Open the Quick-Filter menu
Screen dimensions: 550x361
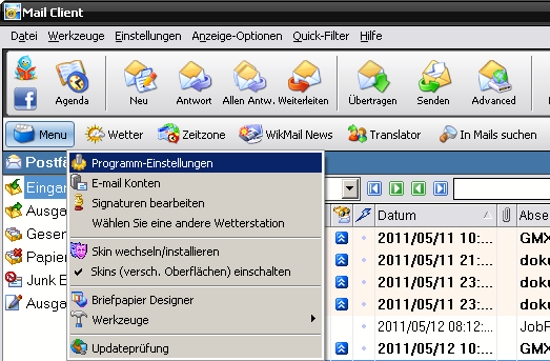(321, 36)
